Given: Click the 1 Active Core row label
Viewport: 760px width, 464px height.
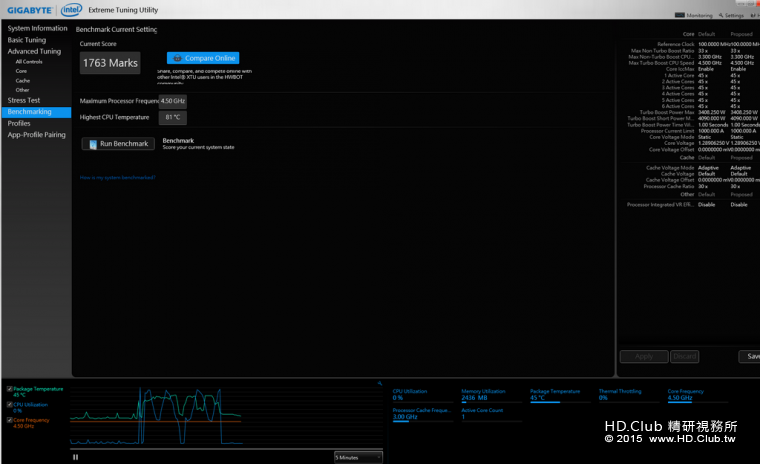Looking at the screenshot, I should click(679, 76).
